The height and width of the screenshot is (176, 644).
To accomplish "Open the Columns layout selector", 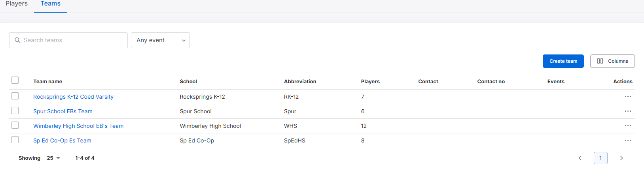I will coord(612,61).
